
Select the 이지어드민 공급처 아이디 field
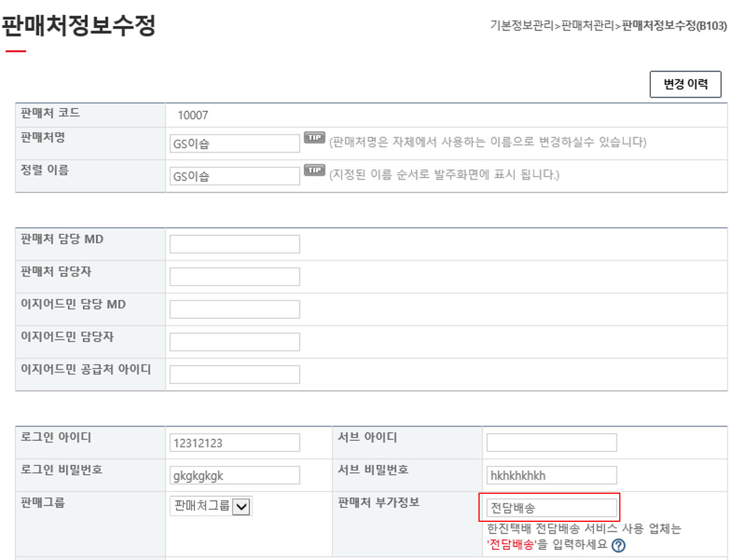click(234, 375)
